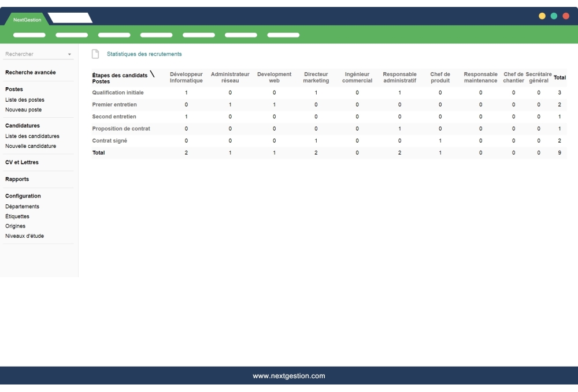Click the last green navigation bar button
The width and height of the screenshot is (578, 392).
(x=283, y=35)
